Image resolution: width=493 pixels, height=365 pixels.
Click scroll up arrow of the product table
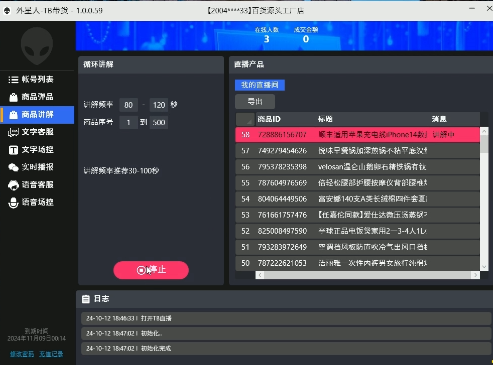pos(484,131)
